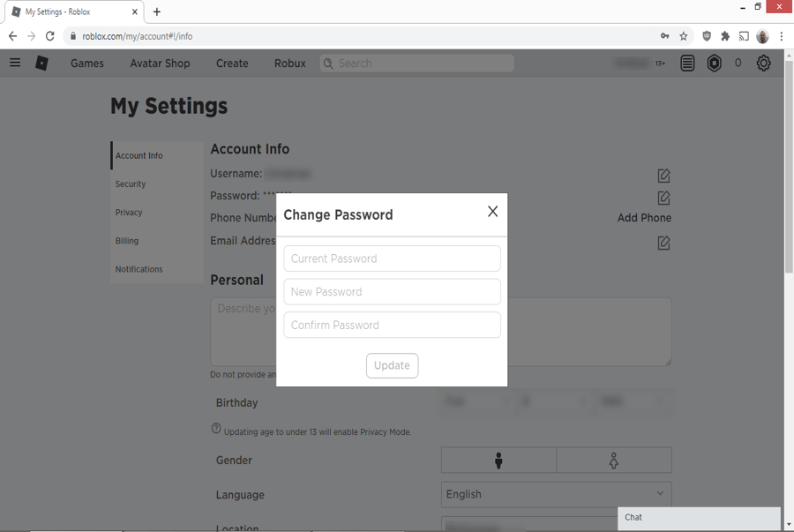Open the settings gear icon
794x532 pixels.
coord(763,63)
